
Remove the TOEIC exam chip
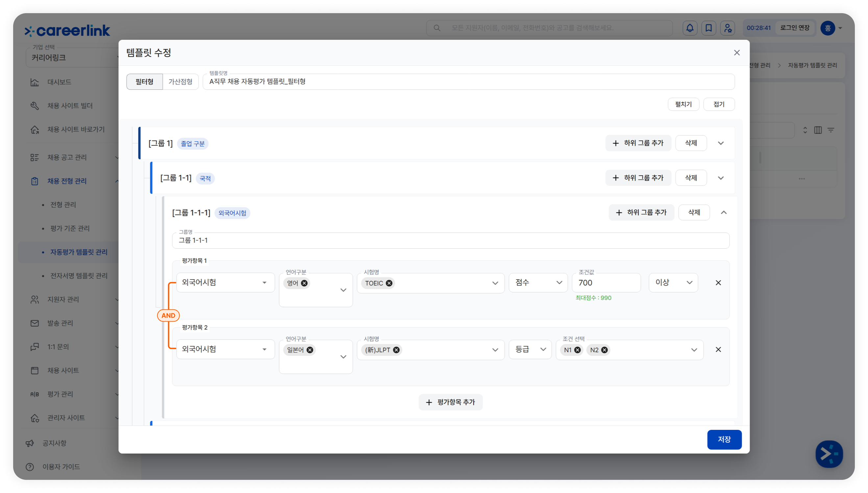click(389, 283)
